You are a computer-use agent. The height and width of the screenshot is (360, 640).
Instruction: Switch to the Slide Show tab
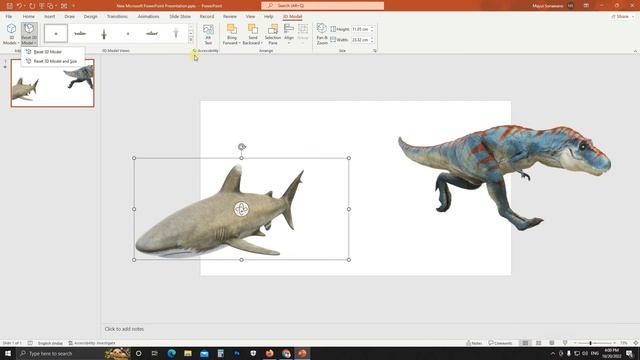click(x=180, y=16)
